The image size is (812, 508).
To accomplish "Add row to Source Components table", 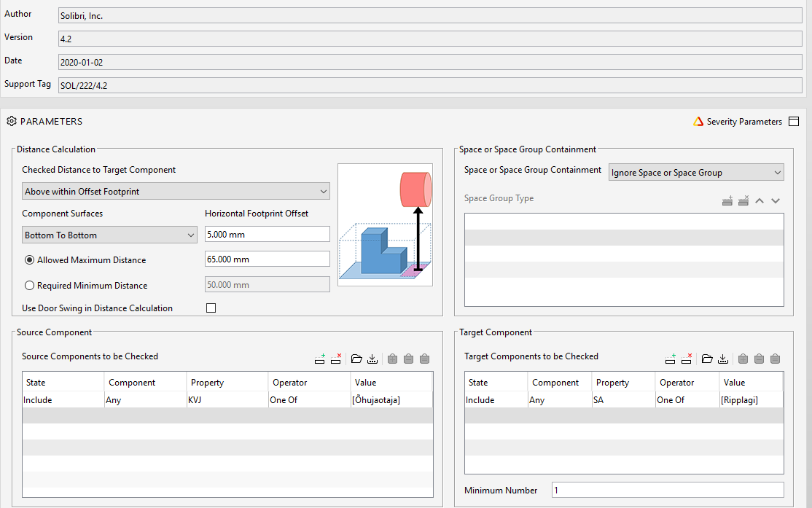I will 320,359.
